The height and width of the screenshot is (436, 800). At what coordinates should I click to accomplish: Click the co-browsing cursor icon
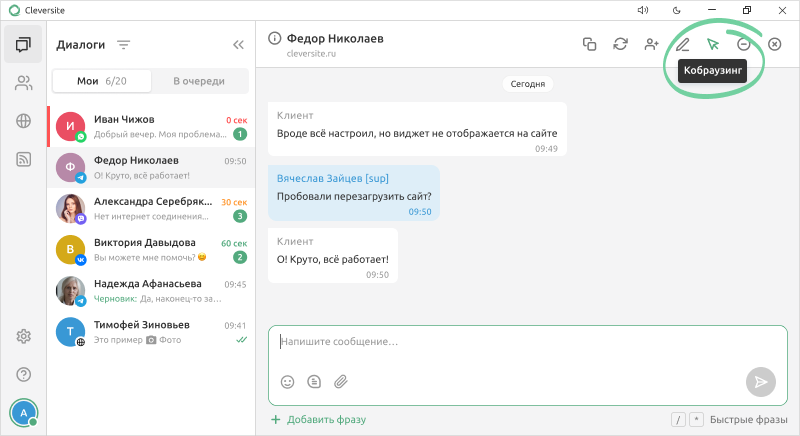point(713,44)
